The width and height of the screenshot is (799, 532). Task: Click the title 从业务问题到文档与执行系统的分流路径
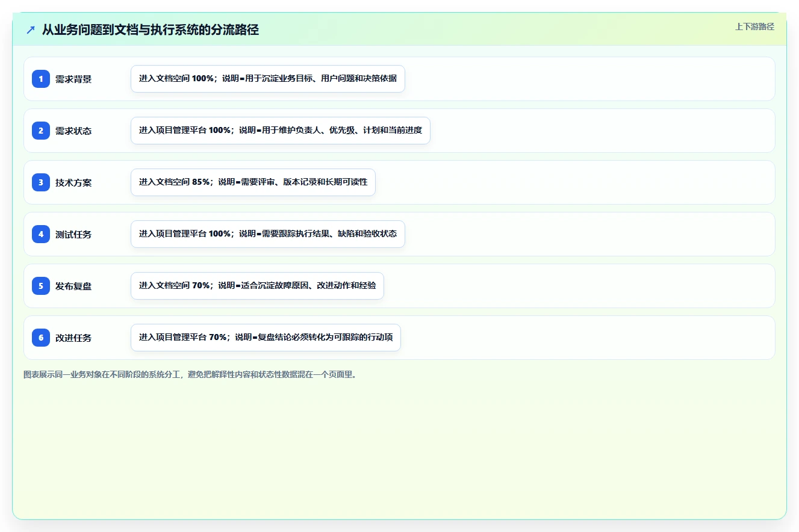151,29
